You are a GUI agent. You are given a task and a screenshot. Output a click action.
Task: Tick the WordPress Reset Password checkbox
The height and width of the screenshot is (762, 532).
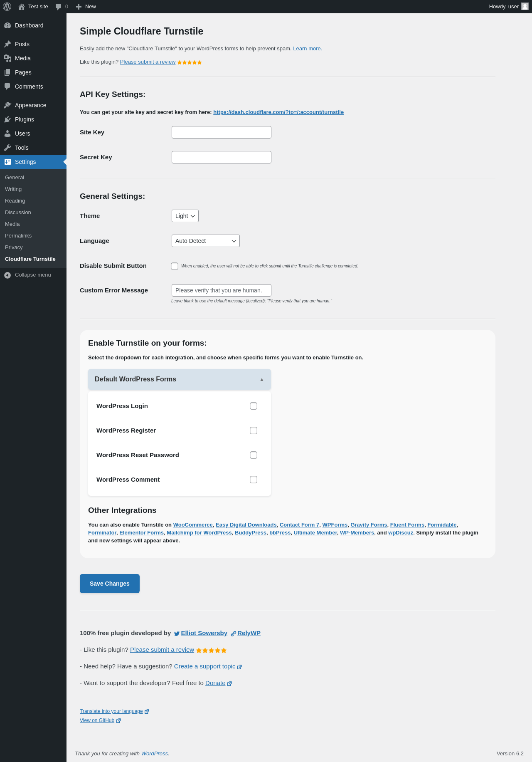click(x=254, y=455)
